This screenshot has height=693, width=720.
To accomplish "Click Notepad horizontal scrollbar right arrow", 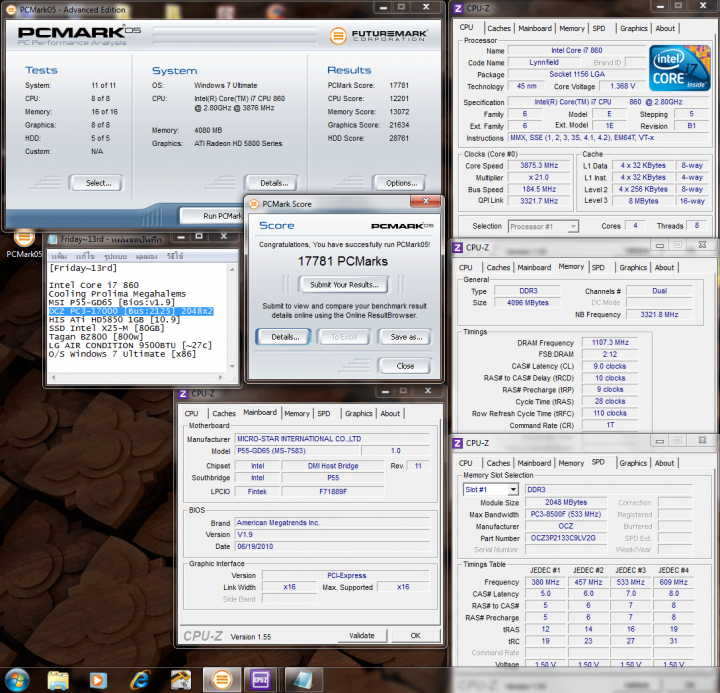I will pos(220,377).
